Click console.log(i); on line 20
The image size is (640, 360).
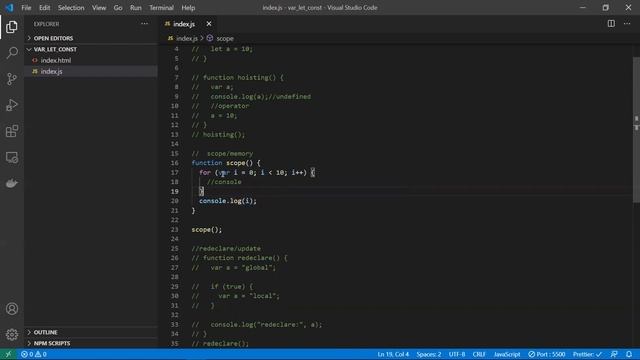pyautogui.click(x=228, y=201)
